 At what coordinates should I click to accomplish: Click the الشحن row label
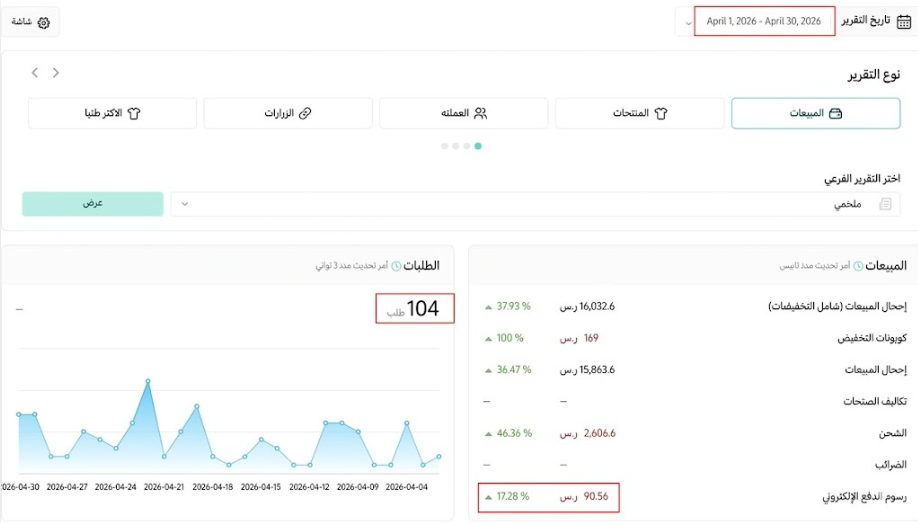(892, 433)
